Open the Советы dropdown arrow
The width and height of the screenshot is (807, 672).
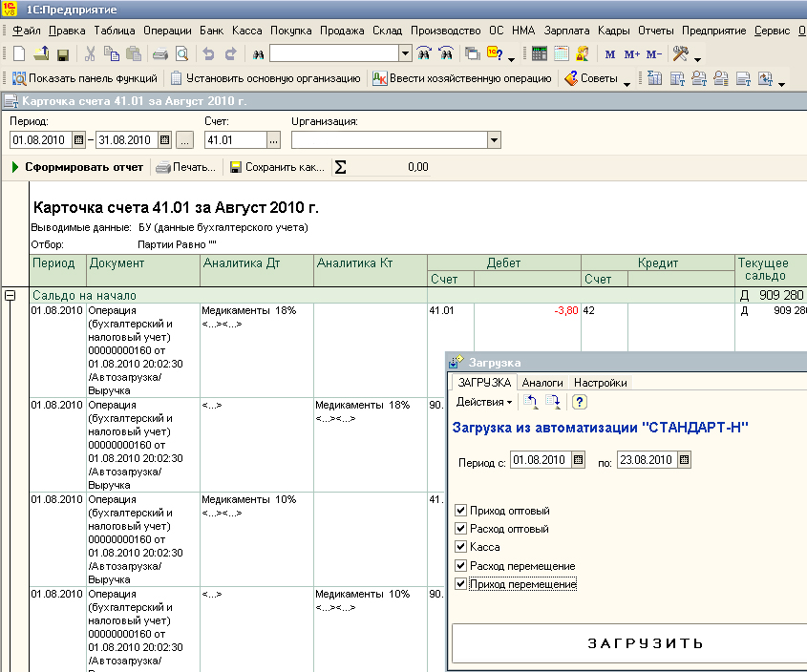click(x=626, y=82)
